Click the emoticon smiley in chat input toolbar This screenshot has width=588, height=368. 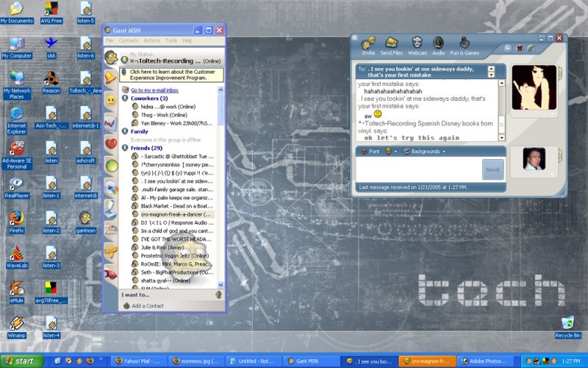click(x=389, y=151)
